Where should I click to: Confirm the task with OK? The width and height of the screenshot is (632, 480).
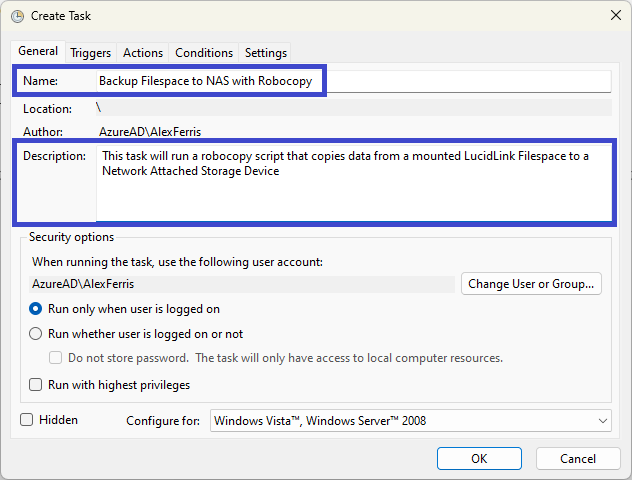pos(479,459)
